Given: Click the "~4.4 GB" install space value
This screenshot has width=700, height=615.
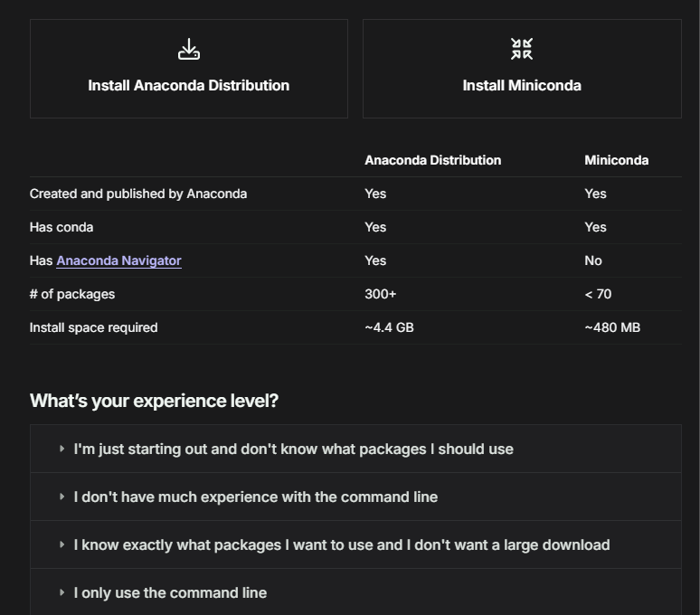Looking at the screenshot, I should point(389,327).
